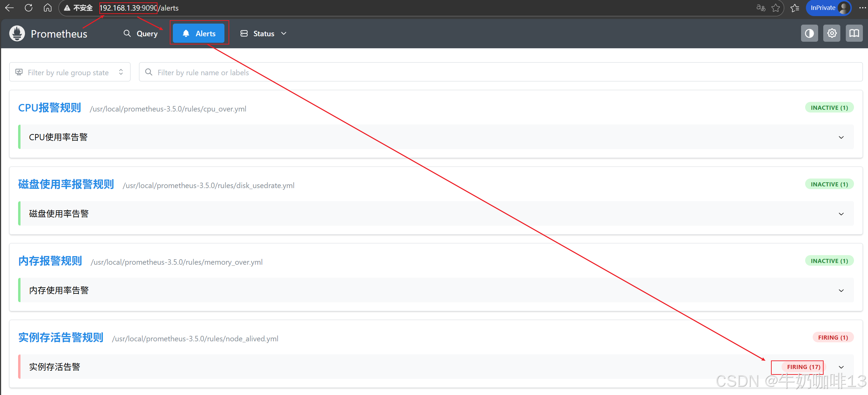Toggle the dark/light theme icon
Viewport: 868px width, 395px height.
[x=809, y=34]
